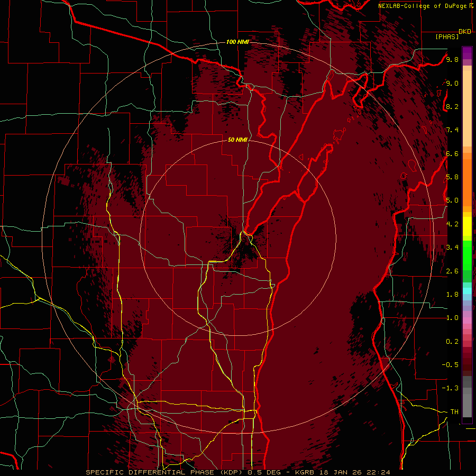Click the -0.5 color scale value
This screenshot has width=476, height=476.
point(450,365)
